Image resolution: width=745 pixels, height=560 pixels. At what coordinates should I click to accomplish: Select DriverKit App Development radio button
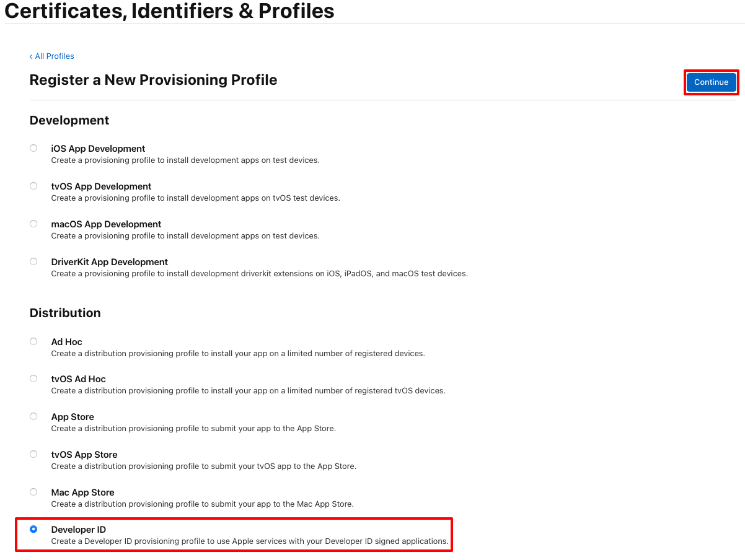[x=33, y=261]
